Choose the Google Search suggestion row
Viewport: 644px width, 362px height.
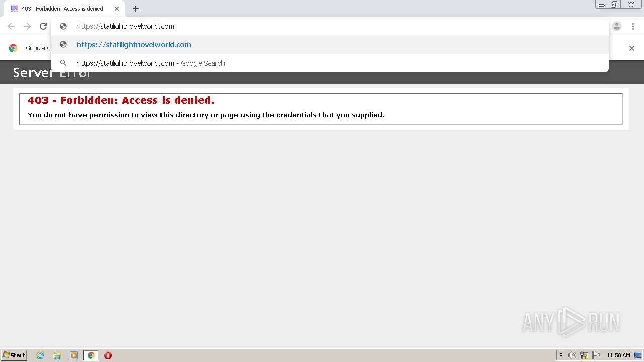330,63
